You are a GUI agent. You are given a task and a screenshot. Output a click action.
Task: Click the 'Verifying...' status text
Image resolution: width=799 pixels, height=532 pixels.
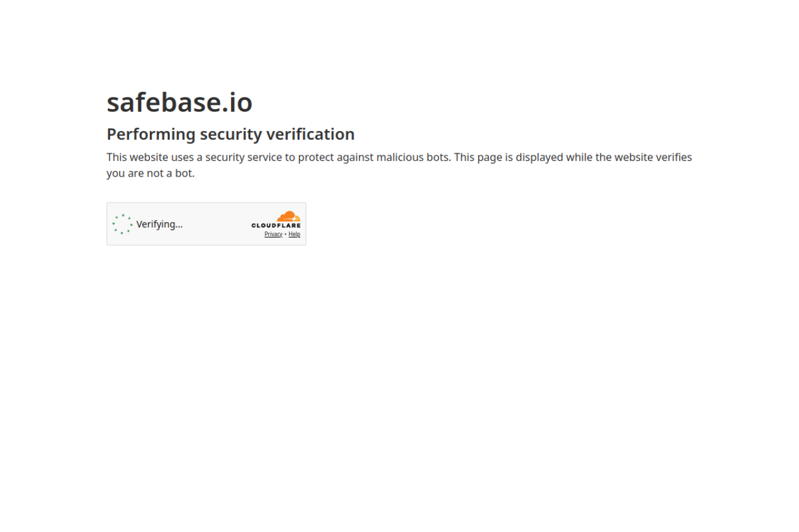(x=160, y=225)
